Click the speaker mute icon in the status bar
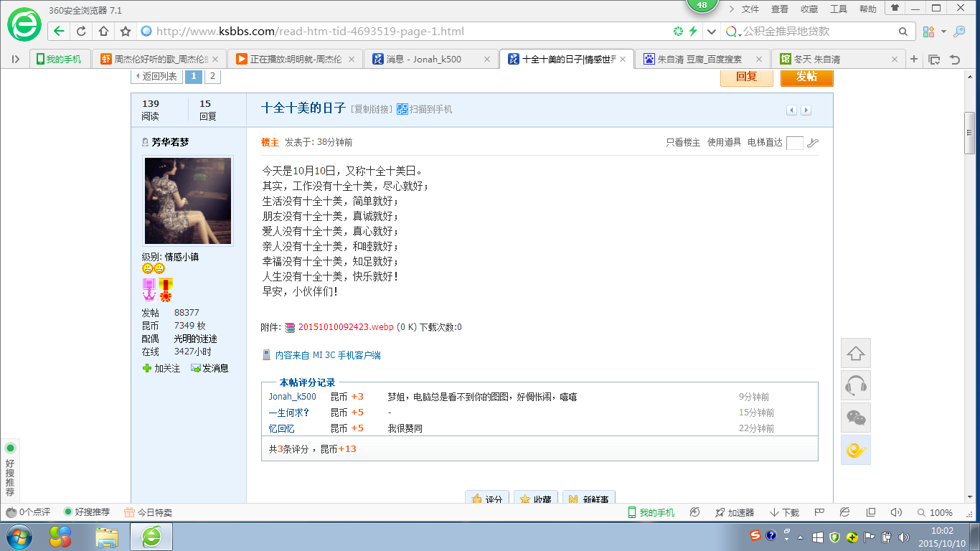This screenshot has height=551, width=980. [x=895, y=512]
